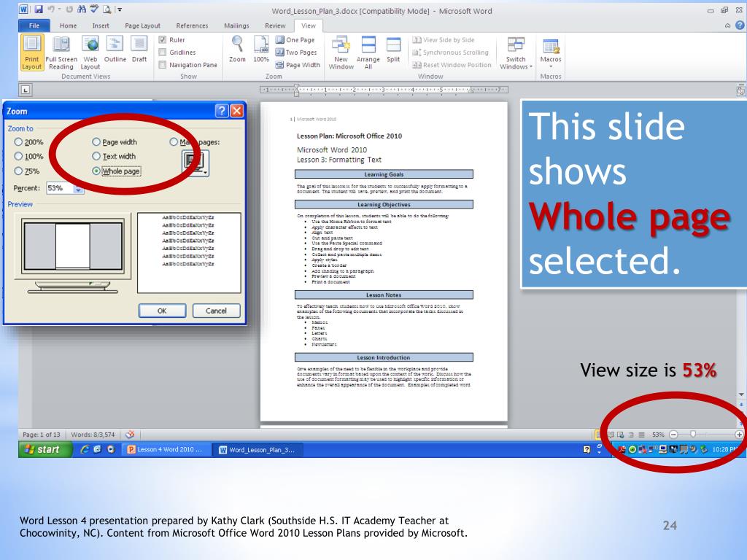Click View Side by Side
The height and width of the screenshot is (560, 747).
(x=444, y=40)
